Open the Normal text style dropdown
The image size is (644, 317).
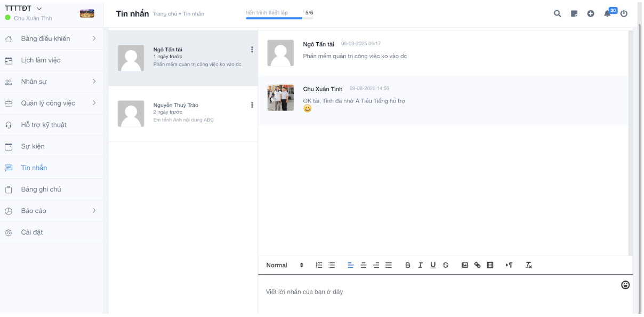click(x=285, y=265)
